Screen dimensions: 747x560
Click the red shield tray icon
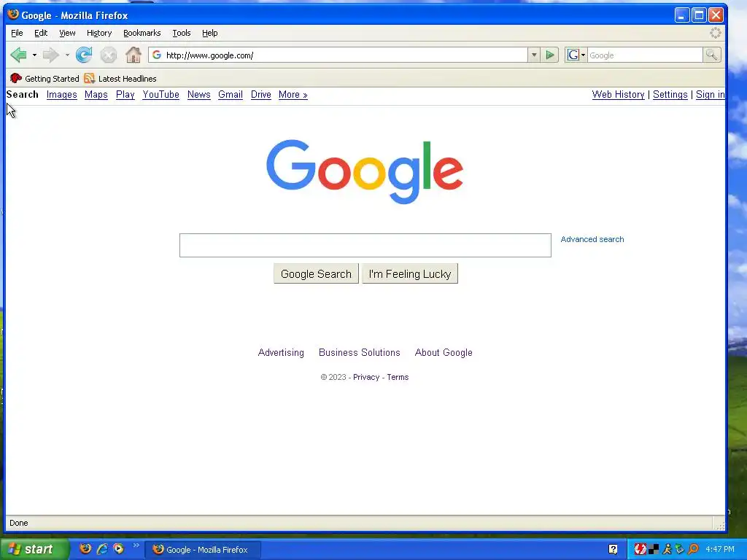click(640, 549)
